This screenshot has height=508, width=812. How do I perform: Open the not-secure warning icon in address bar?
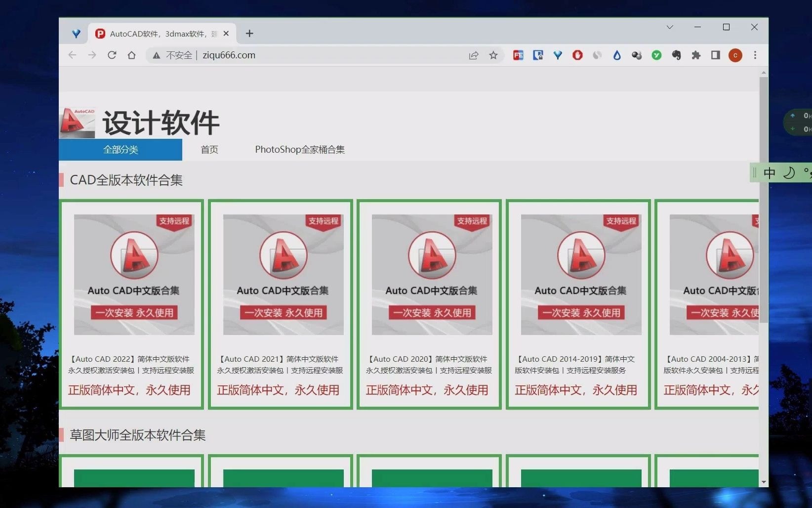pos(156,55)
